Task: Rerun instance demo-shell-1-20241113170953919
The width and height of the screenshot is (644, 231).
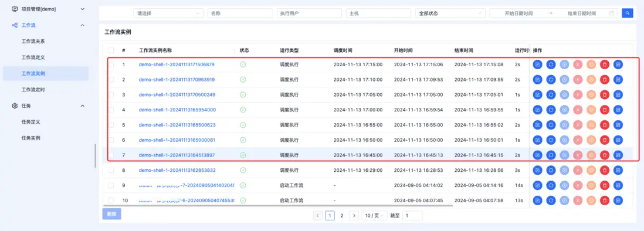Action: click(551, 80)
